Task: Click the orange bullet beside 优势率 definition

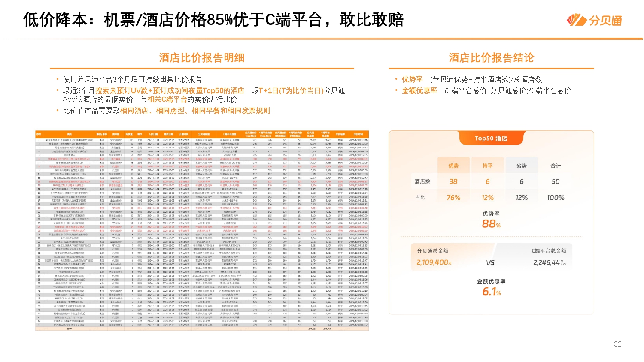Action: pos(397,79)
